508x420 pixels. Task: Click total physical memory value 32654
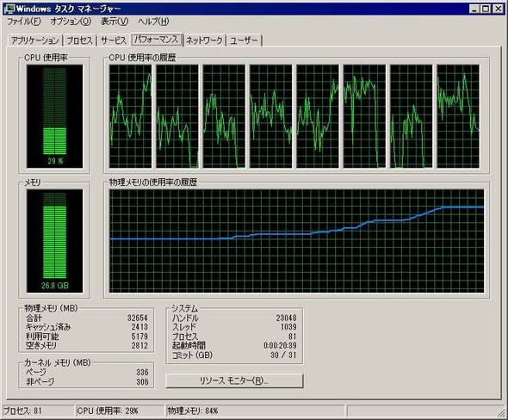138,318
